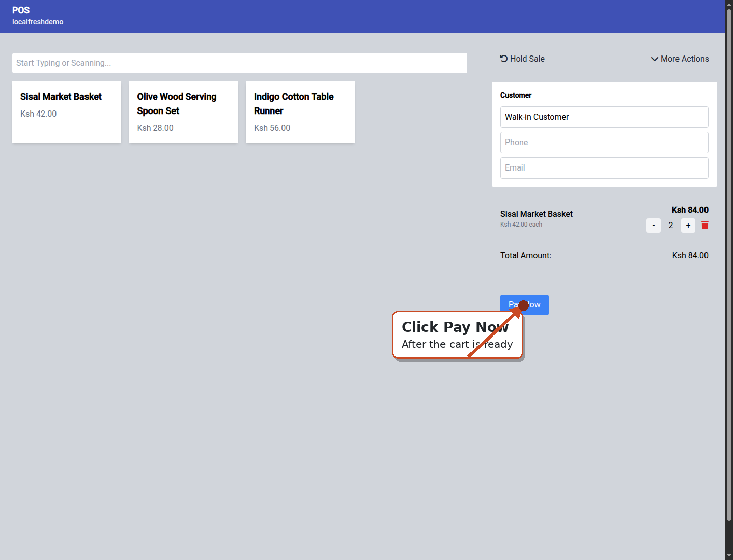Decrease Sisal Market Basket quantity

(654, 226)
